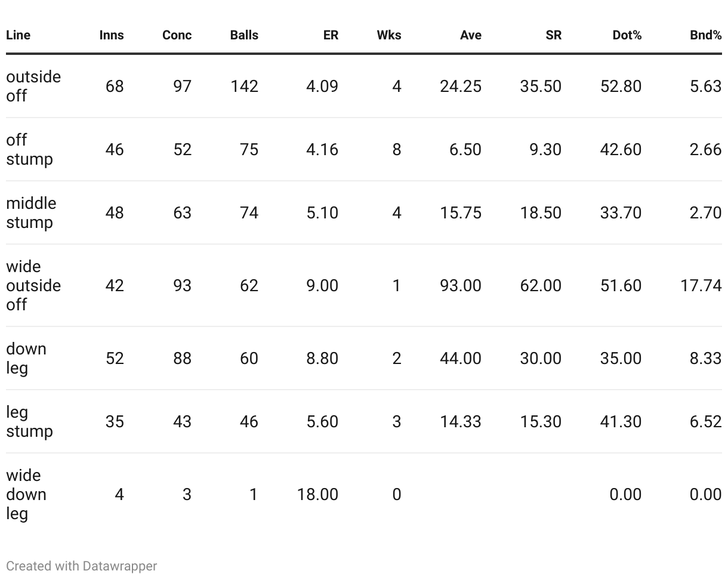728x580 pixels.
Task: Open the Created with Datawrapper link
Action: (82, 566)
